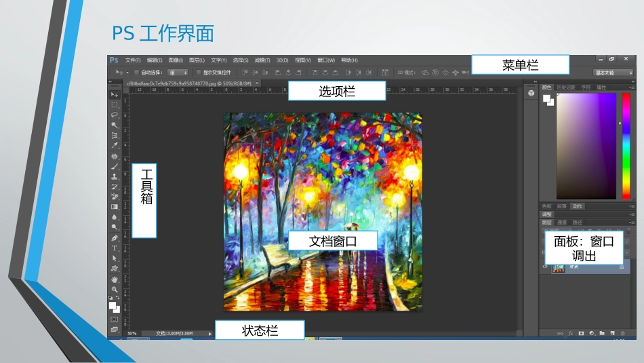Click the delete layer trash icon
The image size is (644, 363).
point(622,333)
